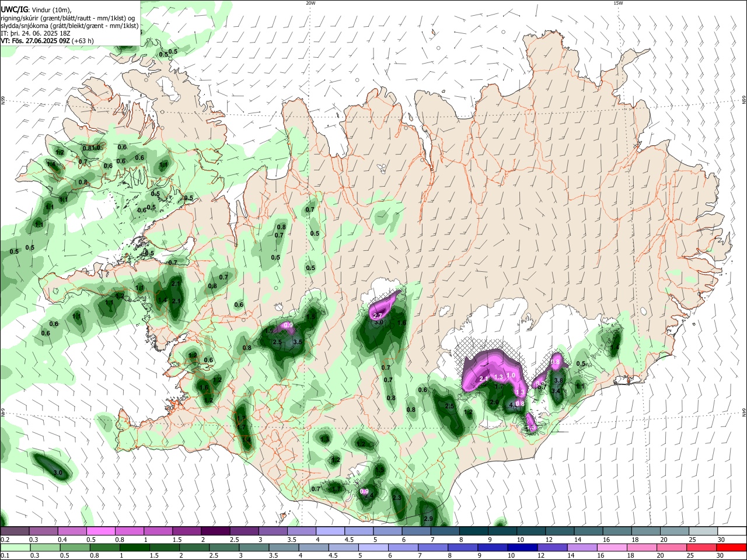Screen dimensions: 747x560
Task: Click the "IT: þri. 24. 06. 2025 18Z" initial time
Action: coord(35,33)
